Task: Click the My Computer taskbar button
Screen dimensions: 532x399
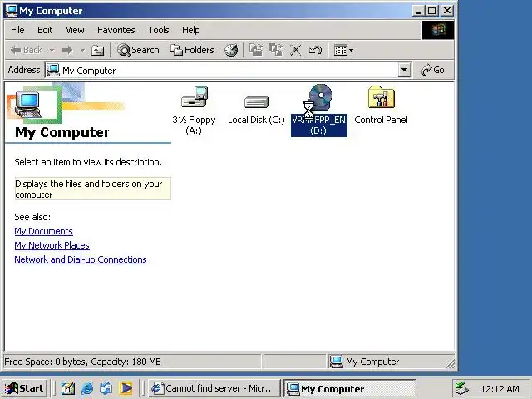Action: click(x=349, y=388)
